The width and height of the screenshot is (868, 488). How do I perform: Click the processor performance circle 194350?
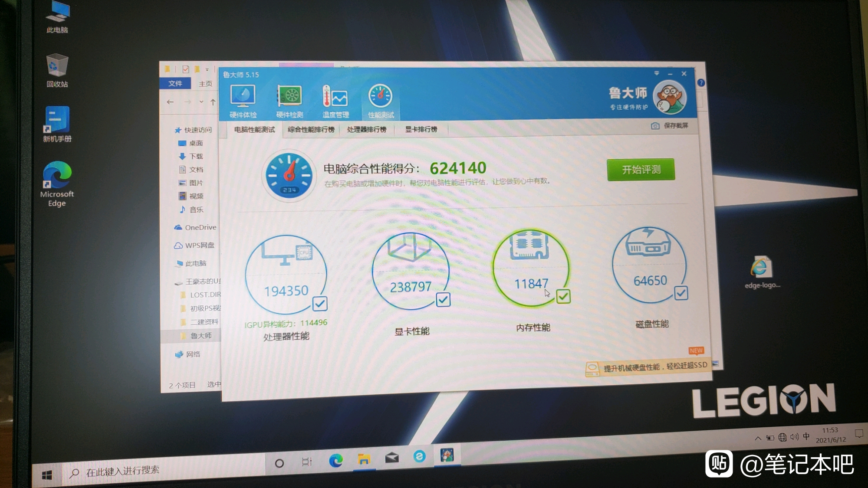[x=286, y=274]
